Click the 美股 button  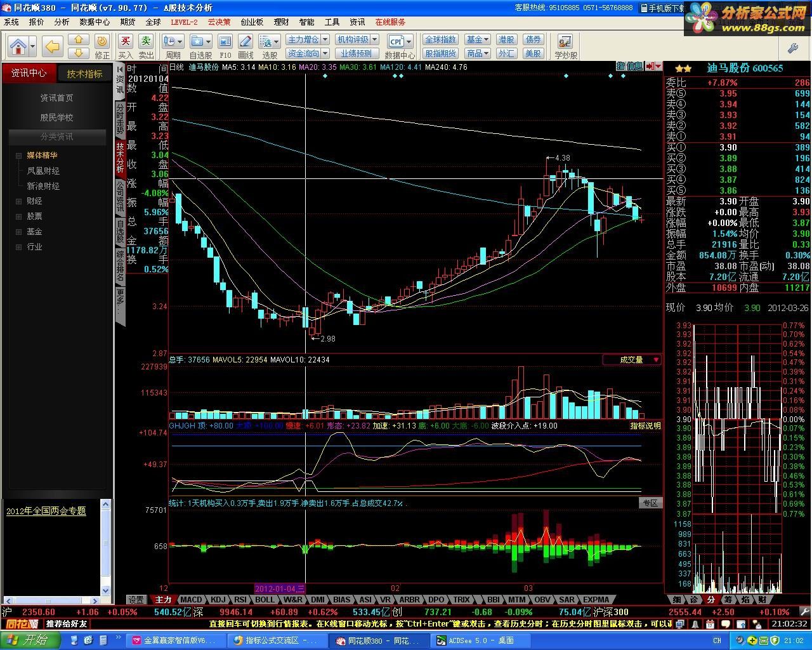click(x=534, y=53)
